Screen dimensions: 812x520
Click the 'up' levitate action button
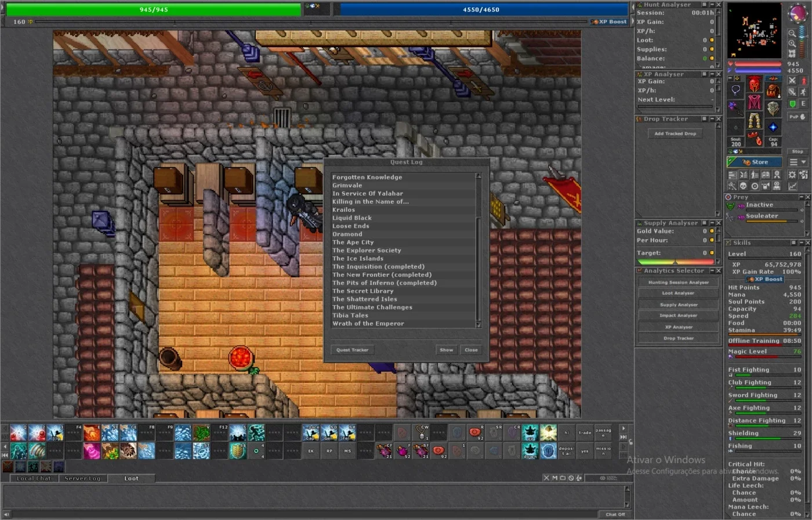point(530,432)
